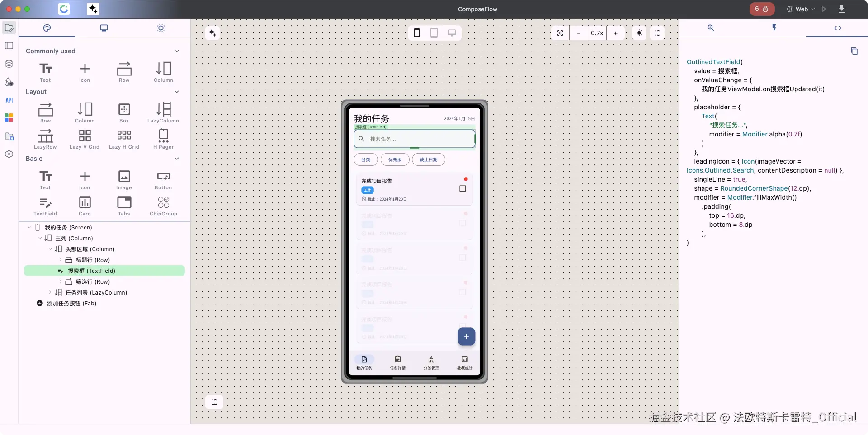868x435 pixels.
Task: Open the inspector search tab
Action: coord(711,28)
